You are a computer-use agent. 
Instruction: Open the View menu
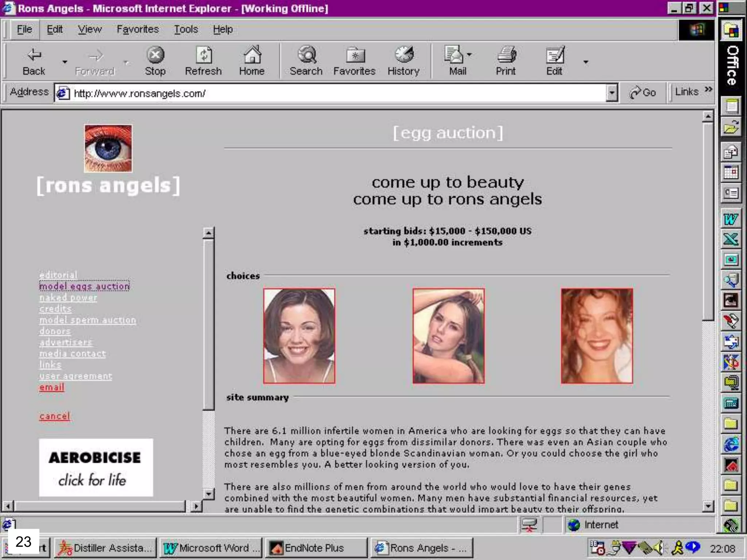89,29
